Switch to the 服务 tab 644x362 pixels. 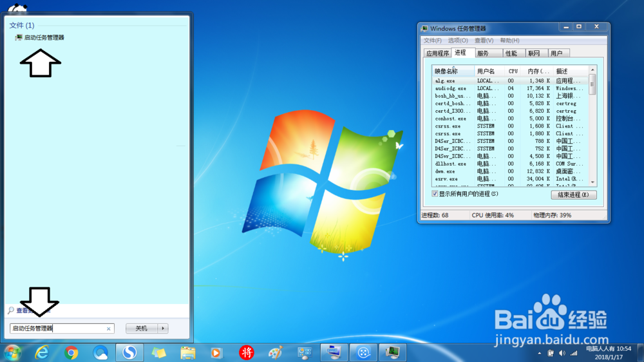click(488, 53)
